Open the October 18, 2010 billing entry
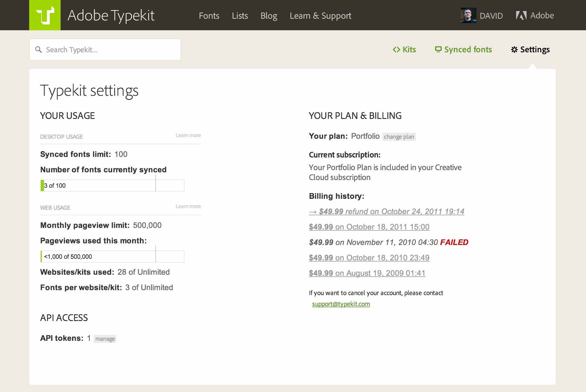 tap(369, 258)
